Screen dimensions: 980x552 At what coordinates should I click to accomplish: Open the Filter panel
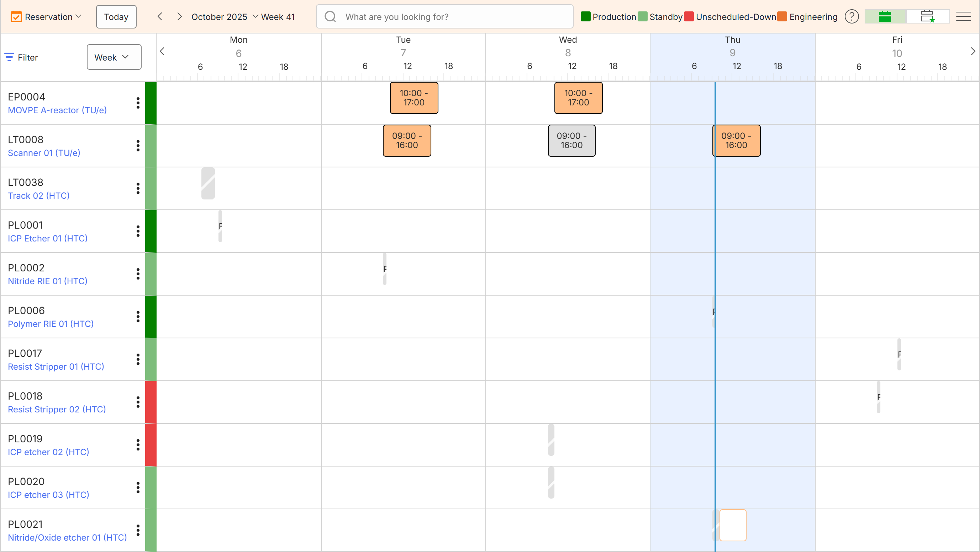pyautogui.click(x=21, y=57)
